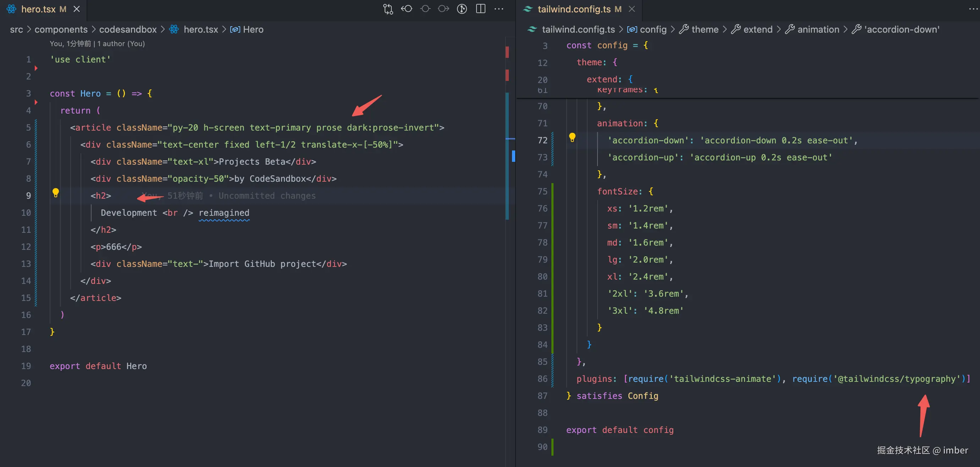Click the blue marker in left minimap scrollbar
The width and height of the screenshot is (980, 467).
pyautogui.click(x=513, y=156)
